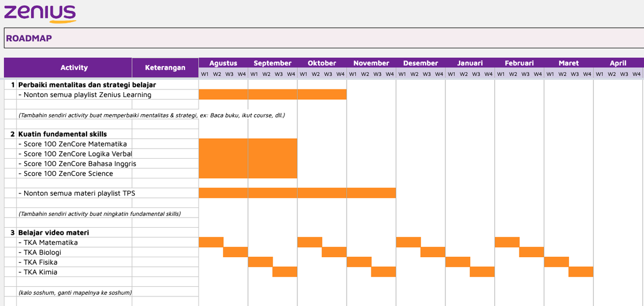Select the note about mentalitas & strategi
This screenshot has height=306, width=644.
(x=152, y=115)
